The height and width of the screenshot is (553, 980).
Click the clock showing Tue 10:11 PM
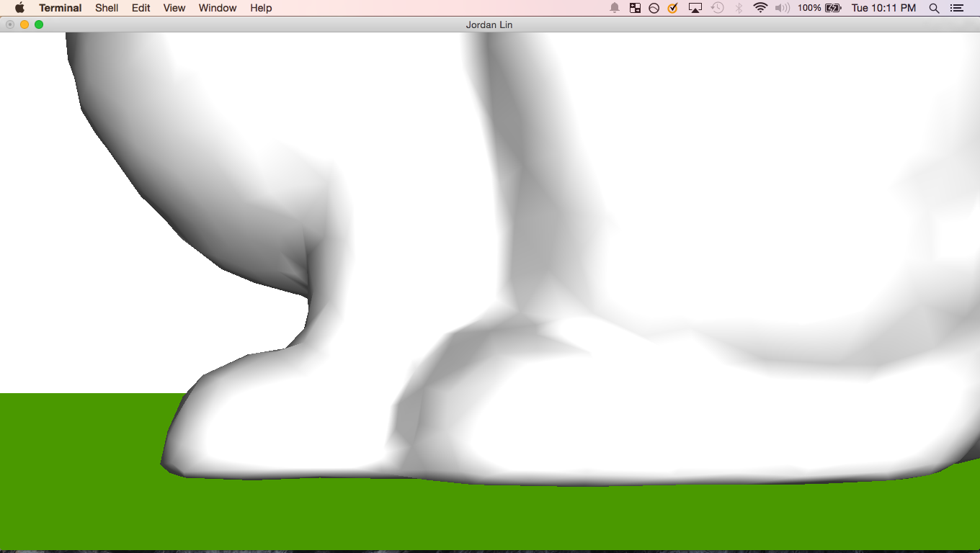pos(883,8)
